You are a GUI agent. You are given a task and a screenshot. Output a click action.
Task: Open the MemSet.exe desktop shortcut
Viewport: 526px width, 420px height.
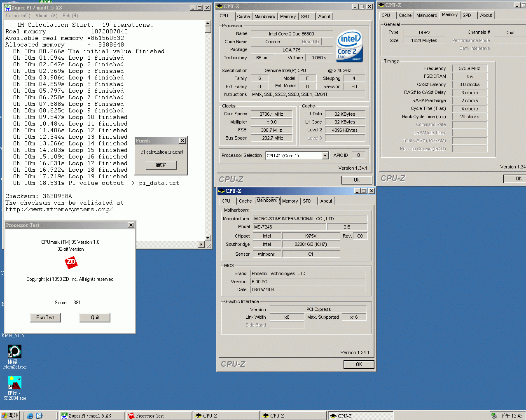[x=15, y=351]
